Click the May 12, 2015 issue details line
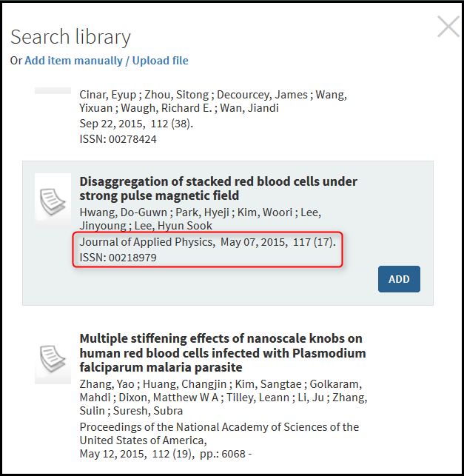Image resolution: width=464 pixels, height=476 pixels. click(165, 453)
